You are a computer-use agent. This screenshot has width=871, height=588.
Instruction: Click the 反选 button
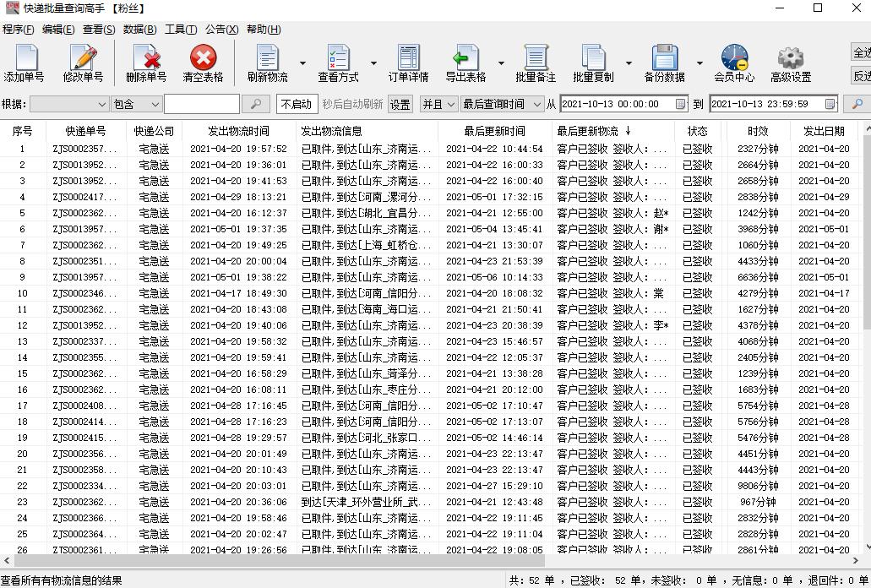861,75
